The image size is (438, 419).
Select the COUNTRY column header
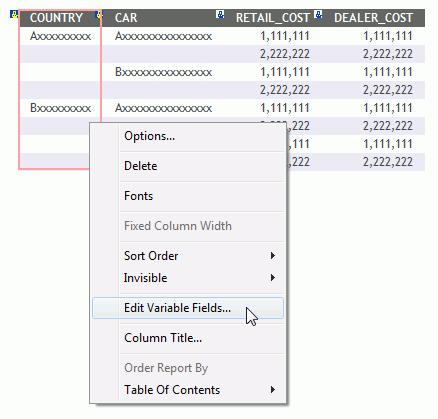[x=56, y=18]
